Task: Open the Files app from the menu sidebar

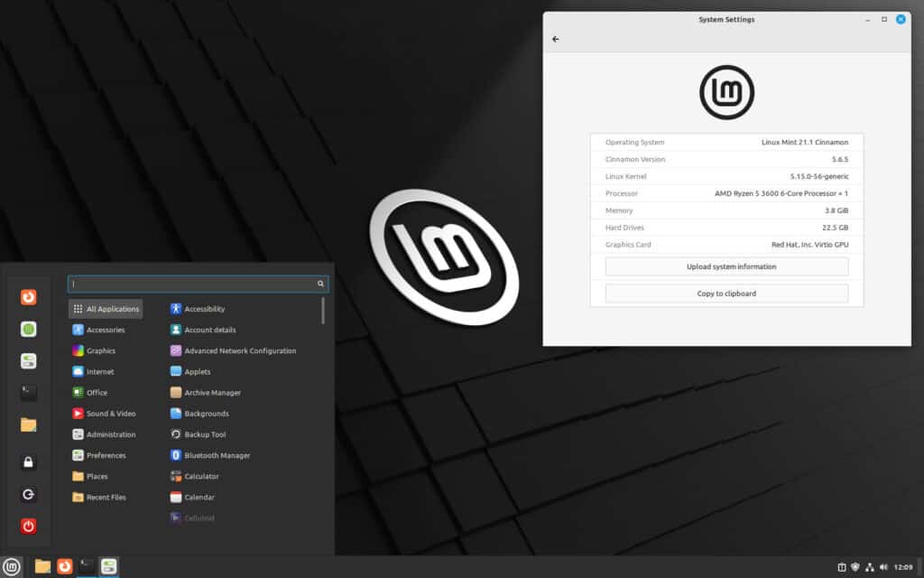Action: [27, 424]
